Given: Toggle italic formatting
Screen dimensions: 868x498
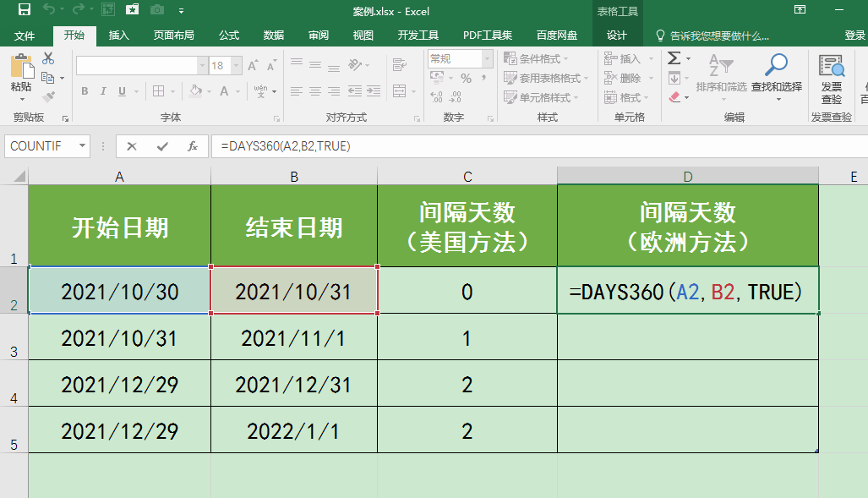Looking at the screenshot, I should (102, 90).
